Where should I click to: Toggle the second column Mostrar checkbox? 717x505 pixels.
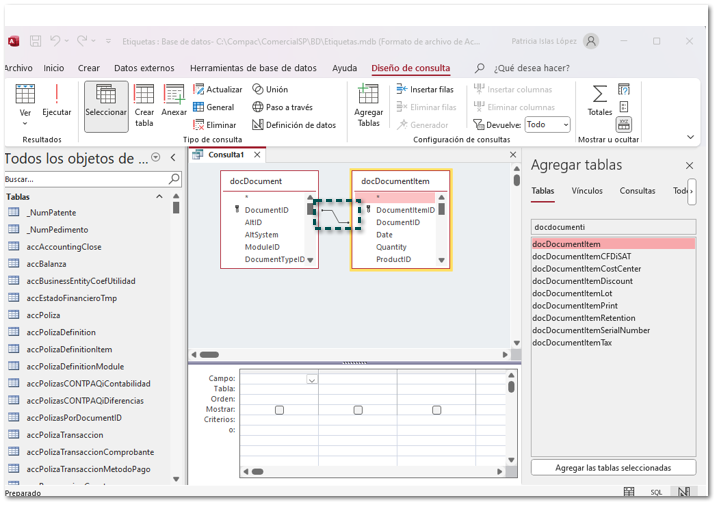coord(358,410)
